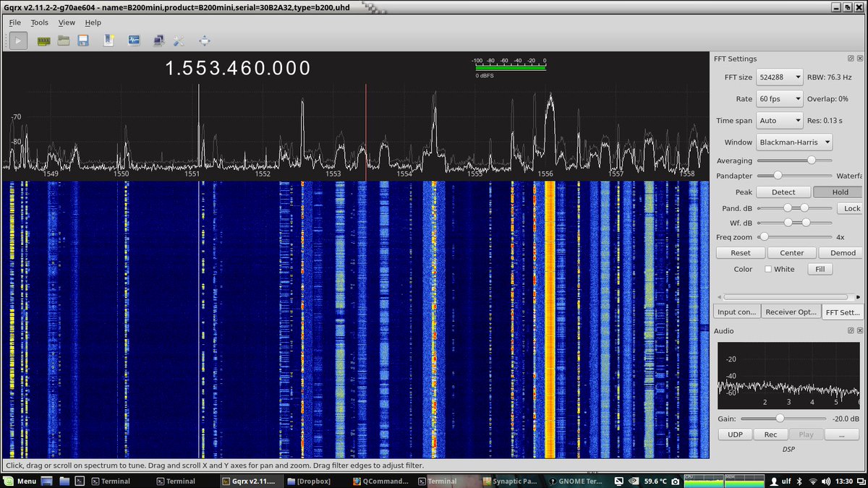Screen dimensions: 868x488
Task: Click the volume speaker tray icon
Action: [x=826, y=481]
